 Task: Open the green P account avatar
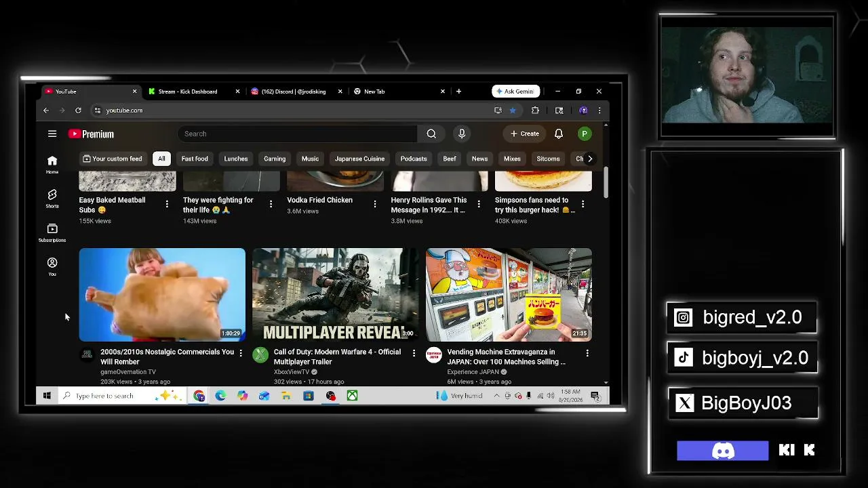coord(584,134)
